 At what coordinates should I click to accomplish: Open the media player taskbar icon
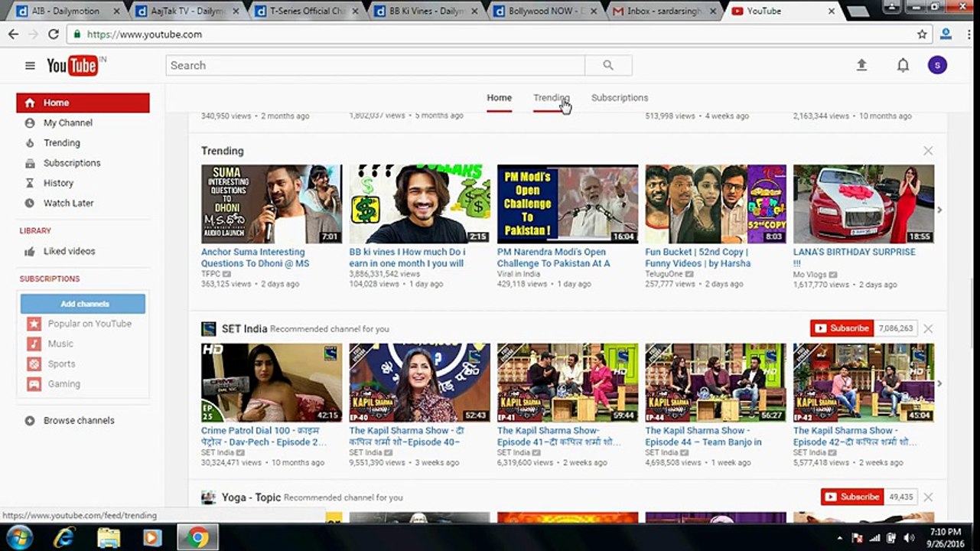point(152,537)
